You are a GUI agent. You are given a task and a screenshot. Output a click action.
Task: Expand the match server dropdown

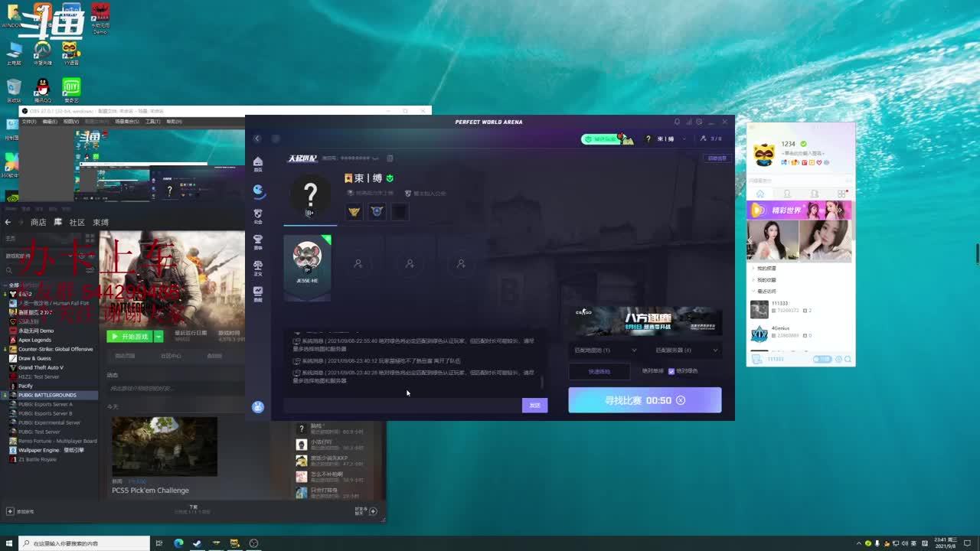[687, 350]
